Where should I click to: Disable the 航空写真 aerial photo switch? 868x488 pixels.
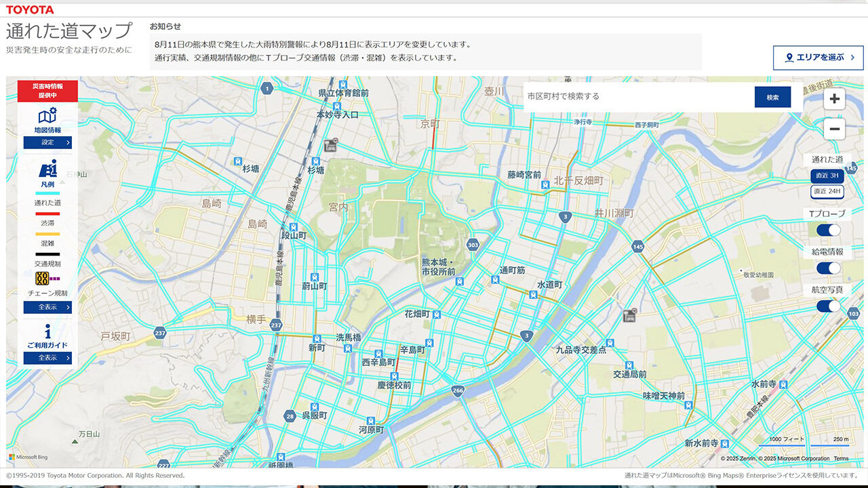tap(828, 306)
